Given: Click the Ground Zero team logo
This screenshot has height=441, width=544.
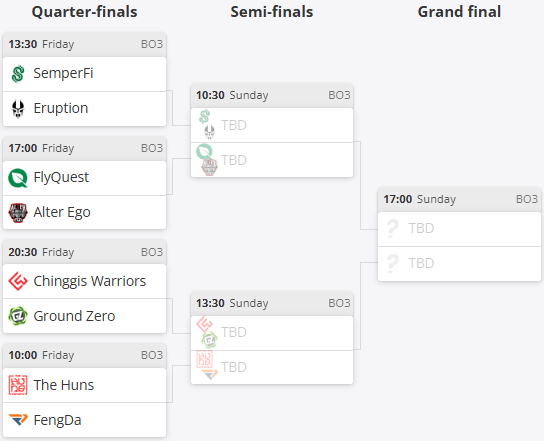Looking at the screenshot, I should [x=18, y=316].
